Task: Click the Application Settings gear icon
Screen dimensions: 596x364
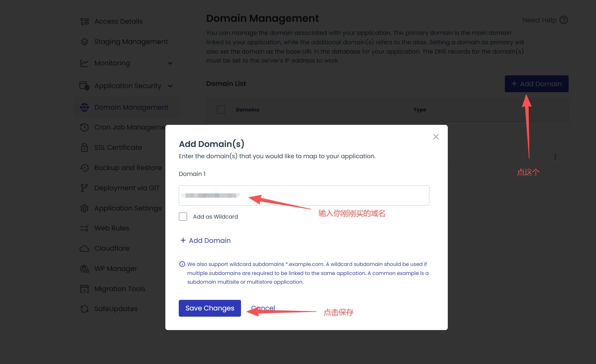Action: pos(84,208)
